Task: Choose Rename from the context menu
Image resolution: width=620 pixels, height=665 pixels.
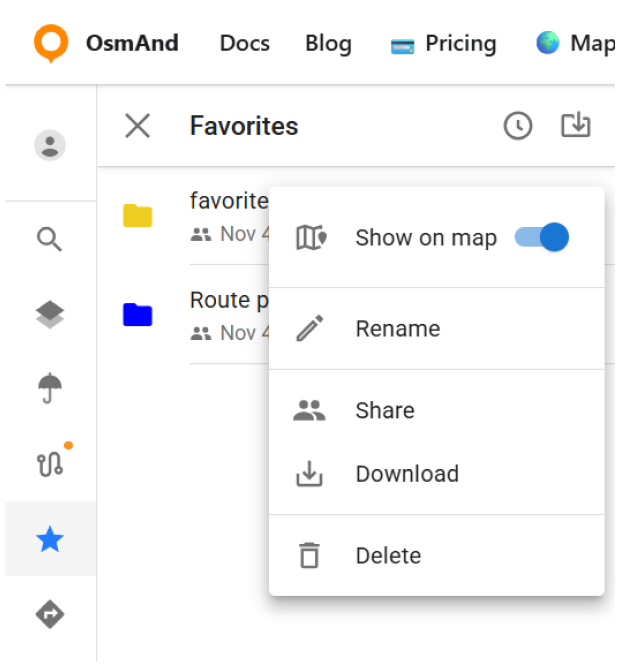Action: pos(397,329)
